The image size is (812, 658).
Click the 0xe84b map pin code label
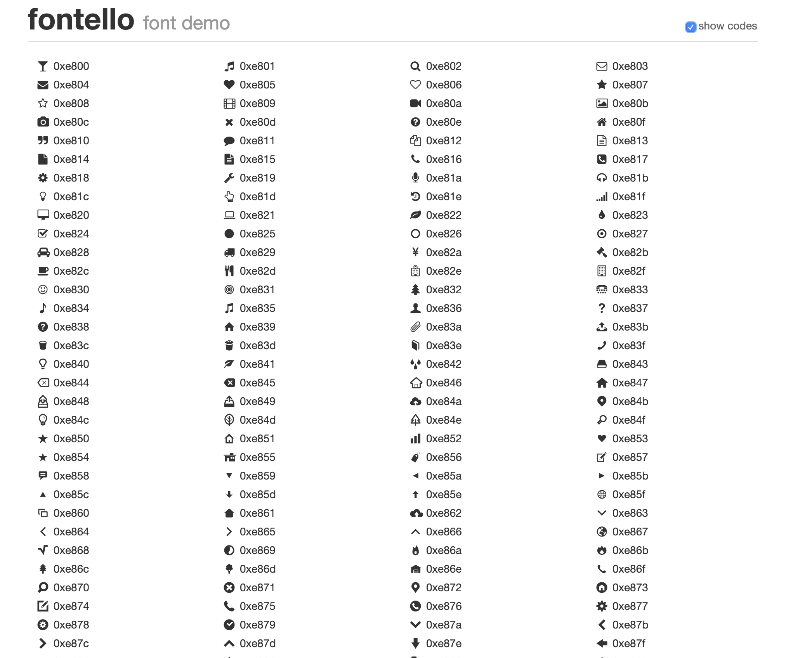(x=630, y=402)
